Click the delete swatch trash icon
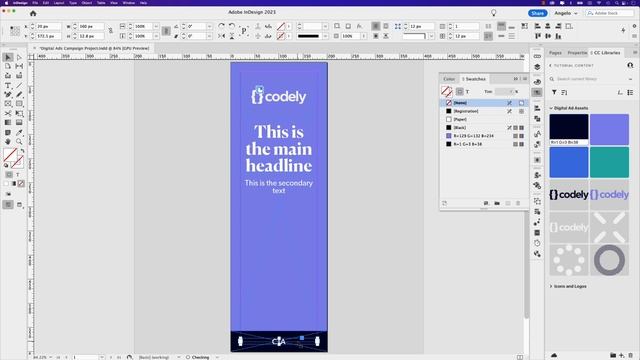 point(518,203)
